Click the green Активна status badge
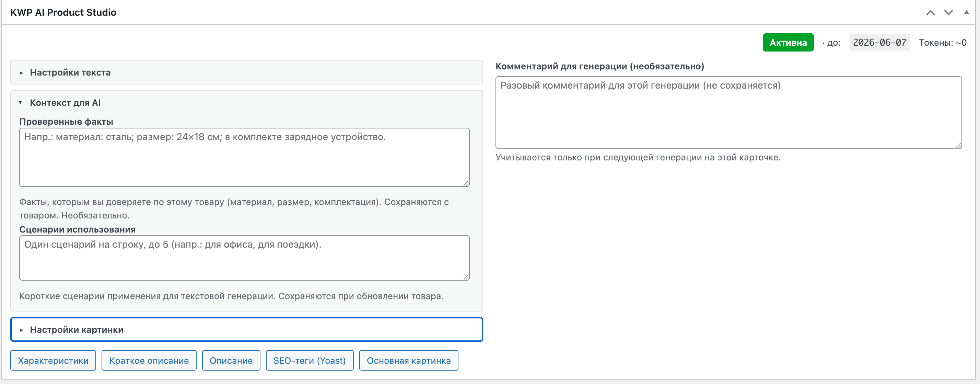 point(788,42)
